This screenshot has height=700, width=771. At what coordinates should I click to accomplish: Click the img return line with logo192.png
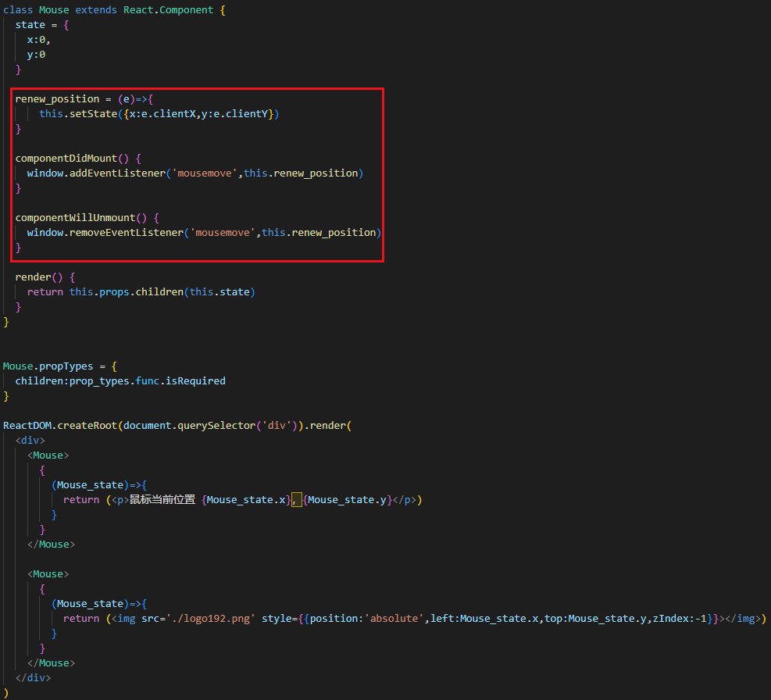(x=415, y=618)
